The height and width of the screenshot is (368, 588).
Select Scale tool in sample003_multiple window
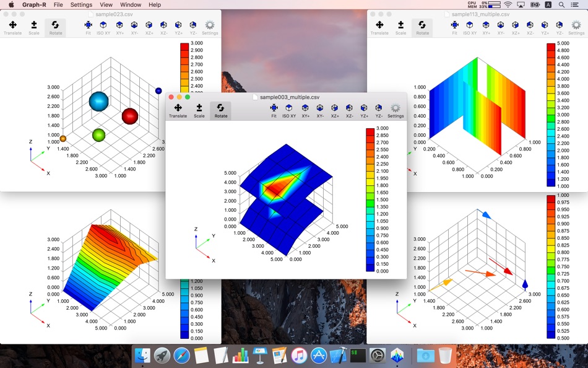point(199,111)
